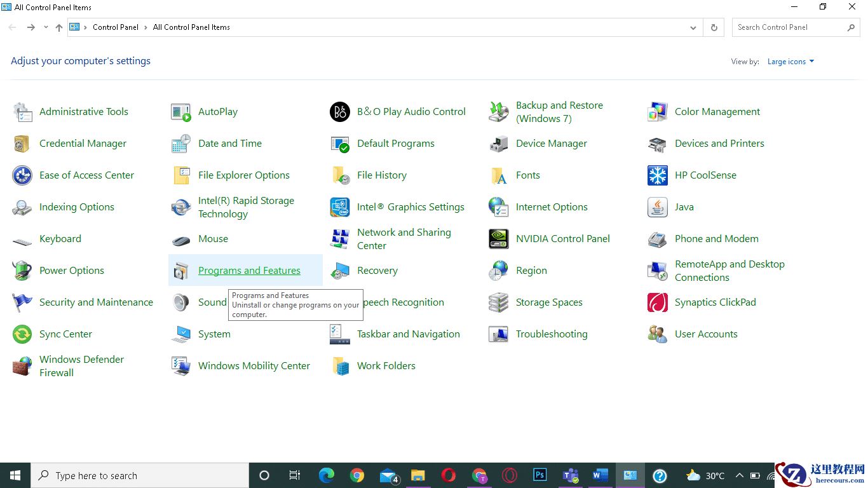Open the Power Options link
This screenshot has height=488, width=868.
71,271
